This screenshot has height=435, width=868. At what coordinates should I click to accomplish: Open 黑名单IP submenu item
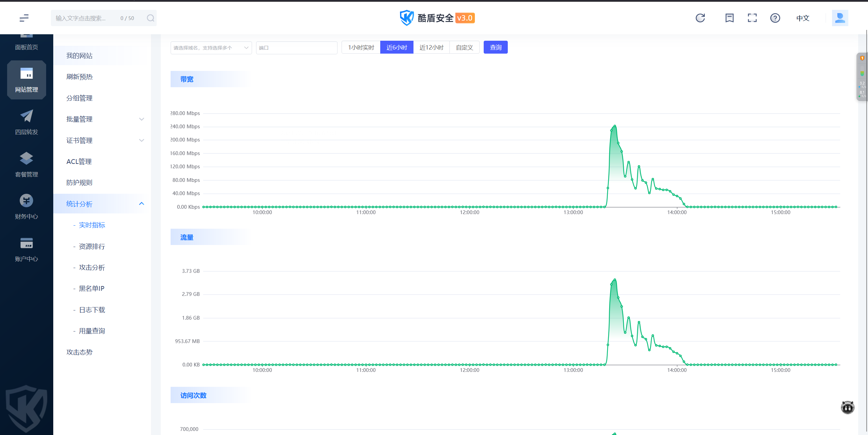(92, 288)
